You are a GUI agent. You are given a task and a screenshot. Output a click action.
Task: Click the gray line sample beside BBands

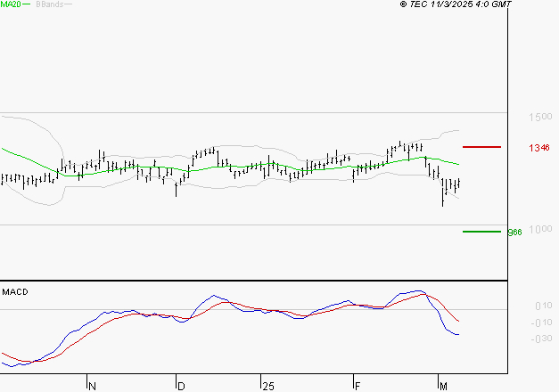click(x=68, y=5)
